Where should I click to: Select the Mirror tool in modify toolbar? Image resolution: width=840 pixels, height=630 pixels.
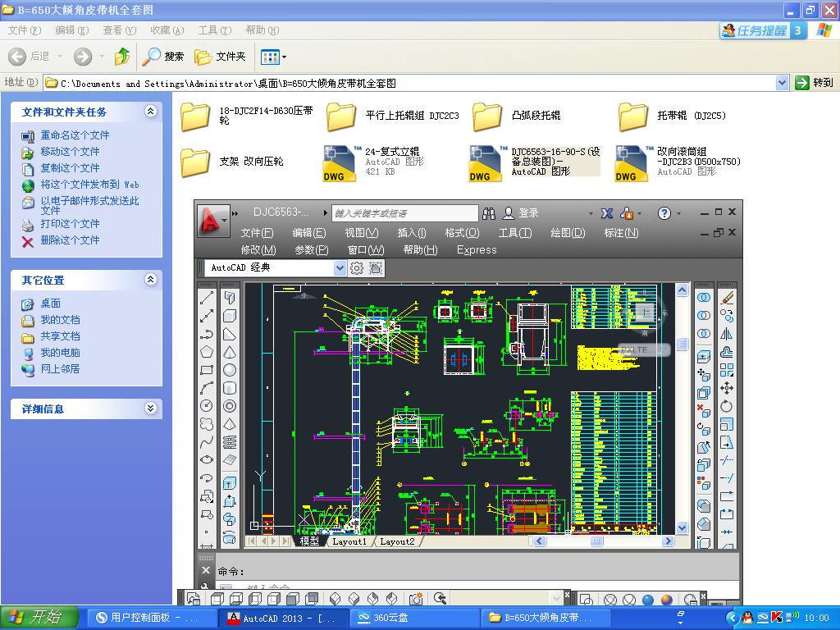(726, 334)
